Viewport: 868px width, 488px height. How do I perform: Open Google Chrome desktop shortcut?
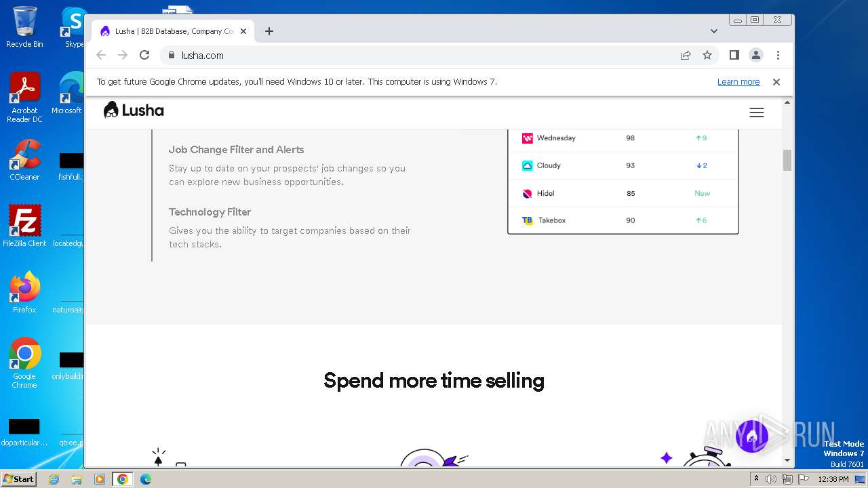[x=24, y=364]
